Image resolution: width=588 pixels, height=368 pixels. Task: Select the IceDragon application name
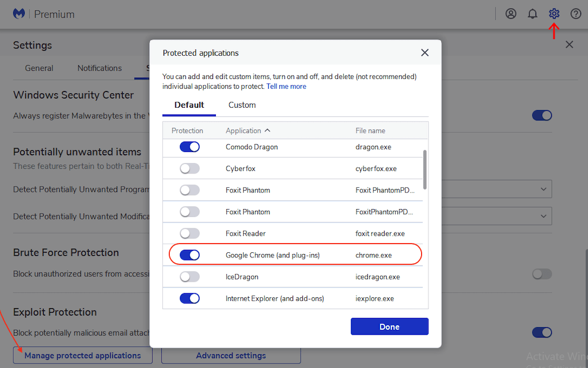(242, 277)
